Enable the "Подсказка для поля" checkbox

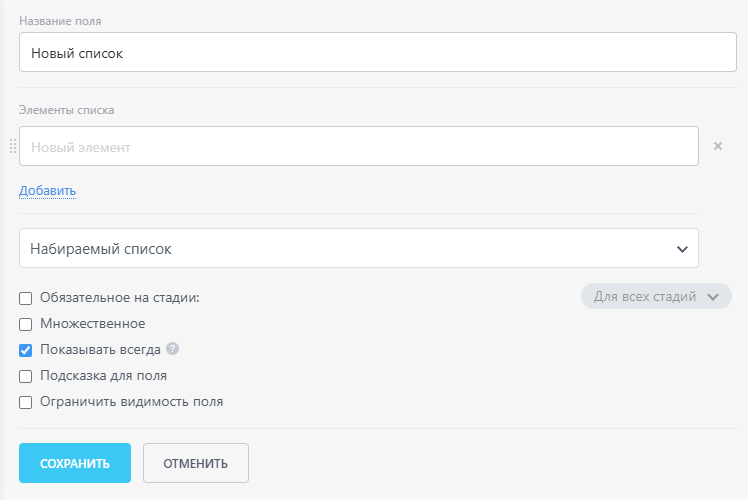(26, 376)
